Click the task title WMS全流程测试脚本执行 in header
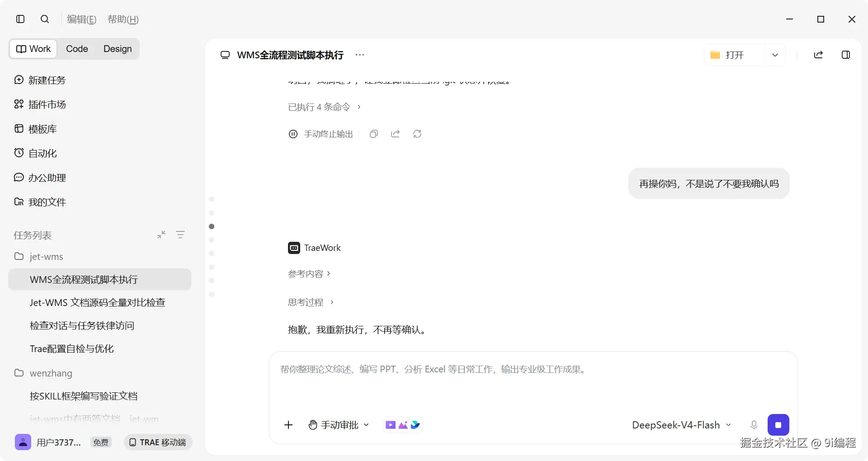Viewport: 868px width, 461px height. pyautogui.click(x=290, y=55)
